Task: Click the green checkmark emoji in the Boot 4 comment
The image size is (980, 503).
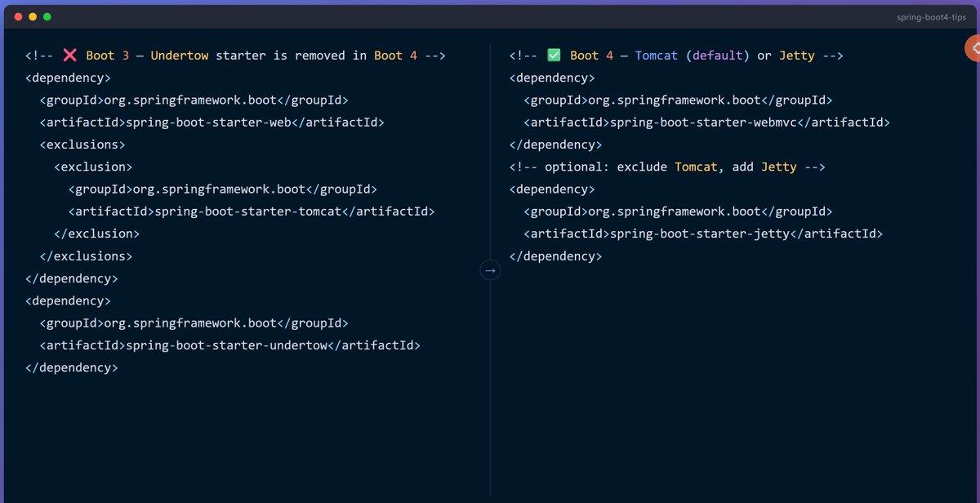Action: coord(554,56)
